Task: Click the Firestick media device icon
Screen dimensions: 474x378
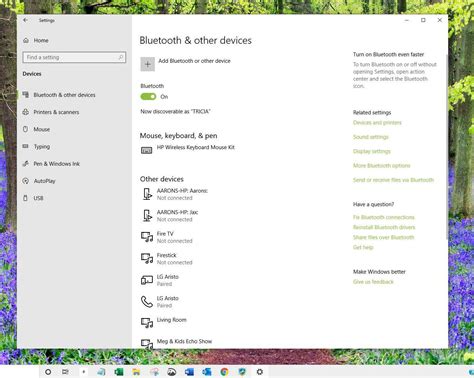Action: (147, 258)
